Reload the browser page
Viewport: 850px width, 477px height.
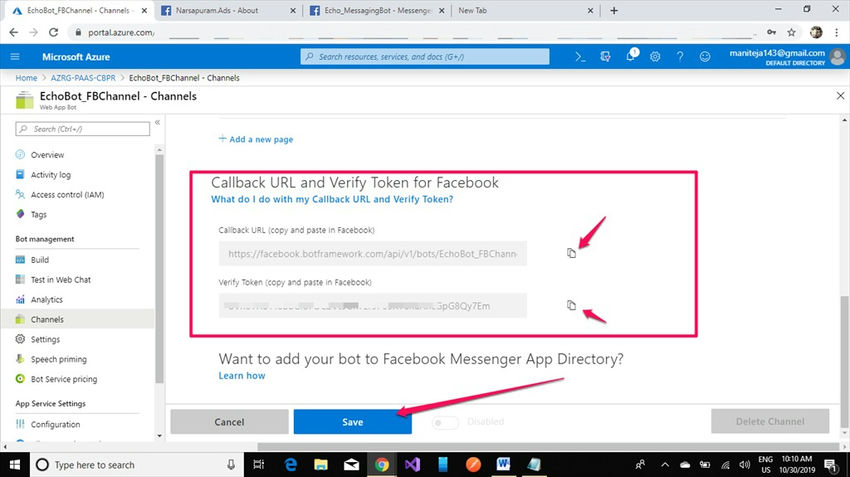(x=53, y=33)
